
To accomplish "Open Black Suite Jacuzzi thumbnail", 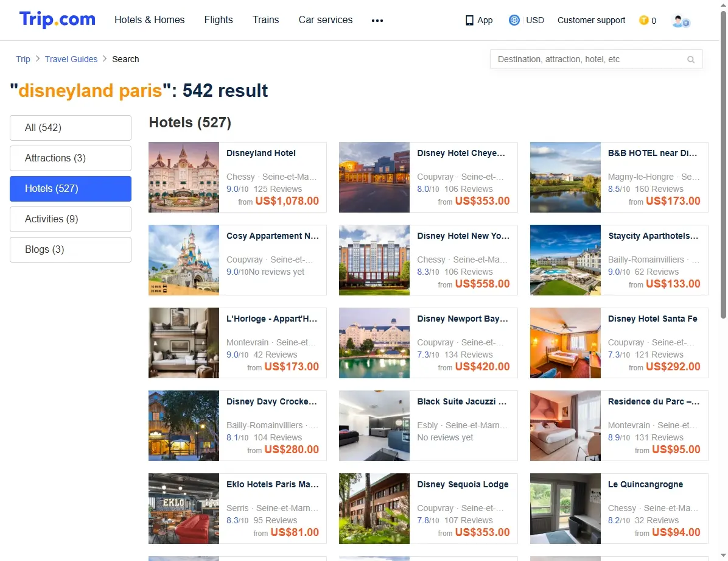I will click(x=374, y=425).
